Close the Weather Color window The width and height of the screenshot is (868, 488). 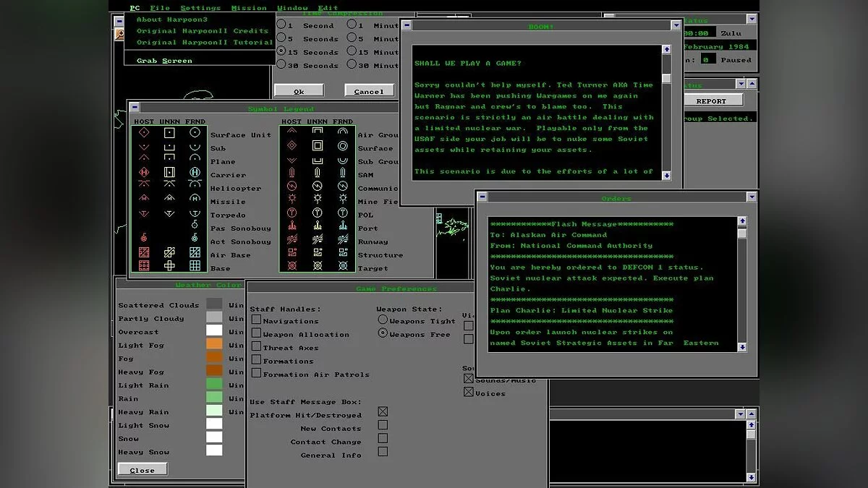click(142, 470)
